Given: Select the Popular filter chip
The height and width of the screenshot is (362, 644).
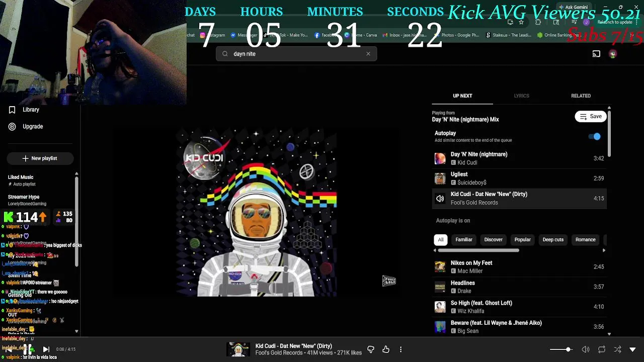Looking at the screenshot, I should pyautogui.click(x=522, y=240).
